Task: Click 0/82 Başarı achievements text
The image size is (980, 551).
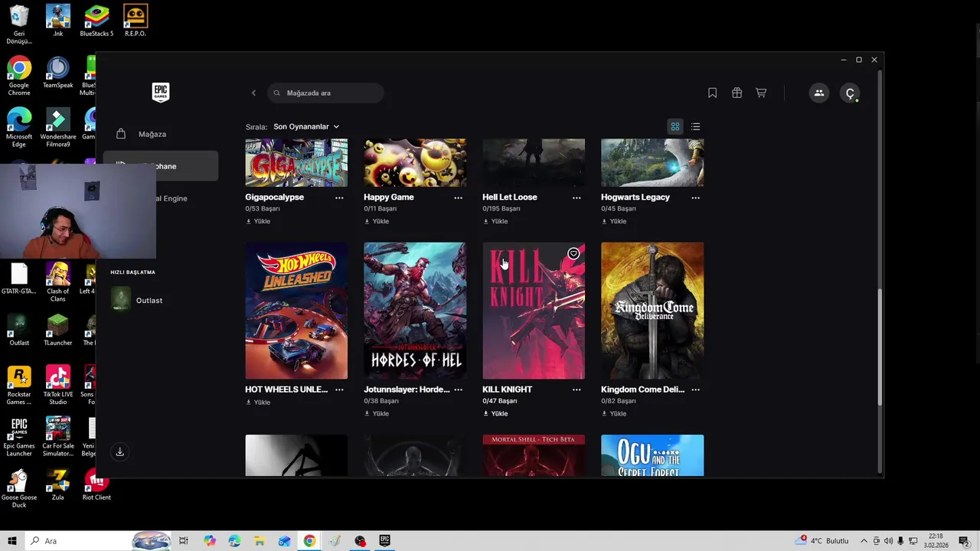Action: point(618,401)
